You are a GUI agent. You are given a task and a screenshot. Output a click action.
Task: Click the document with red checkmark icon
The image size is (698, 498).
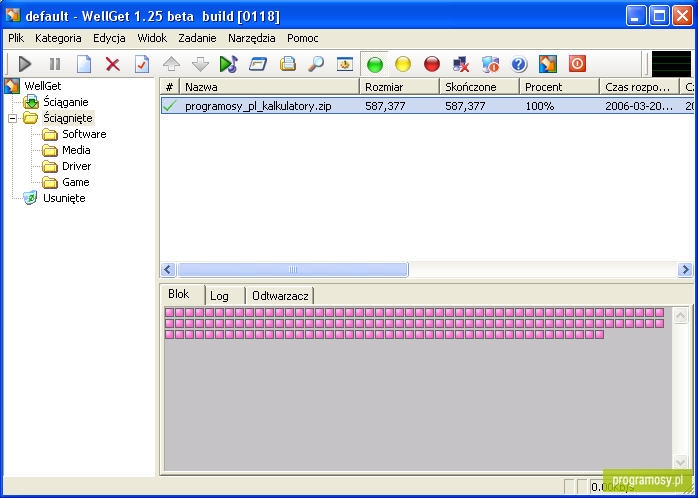(x=142, y=65)
